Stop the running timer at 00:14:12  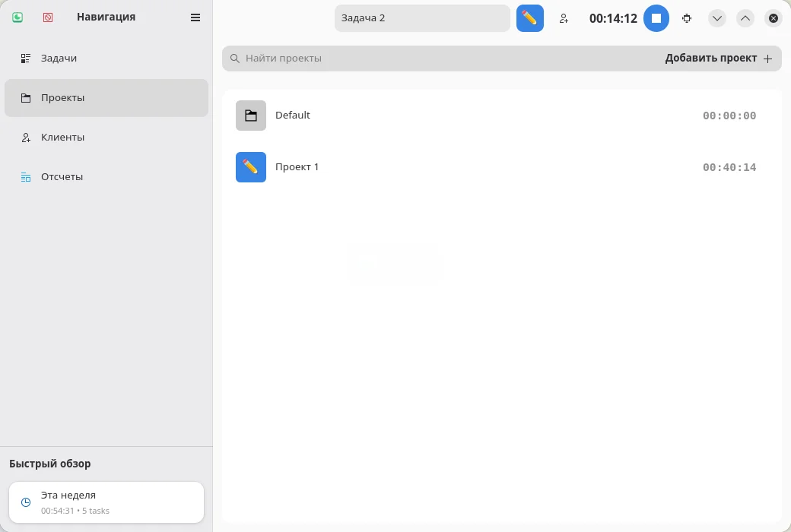pos(656,18)
